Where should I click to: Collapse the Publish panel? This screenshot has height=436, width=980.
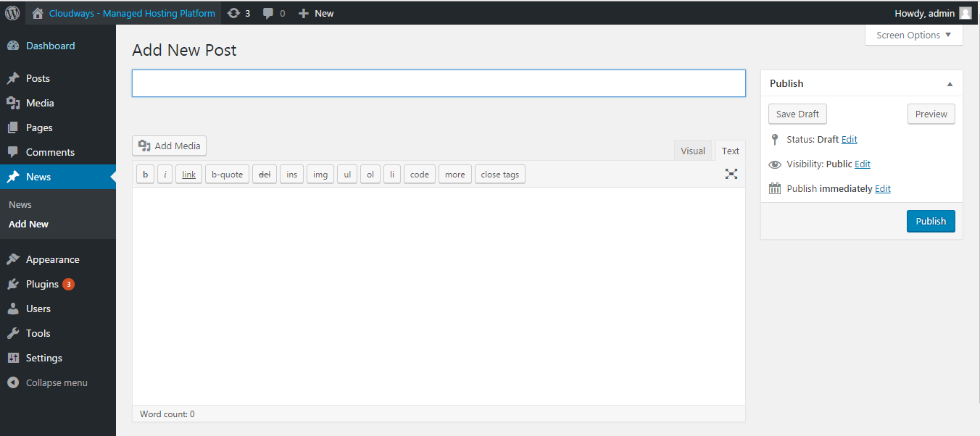950,83
